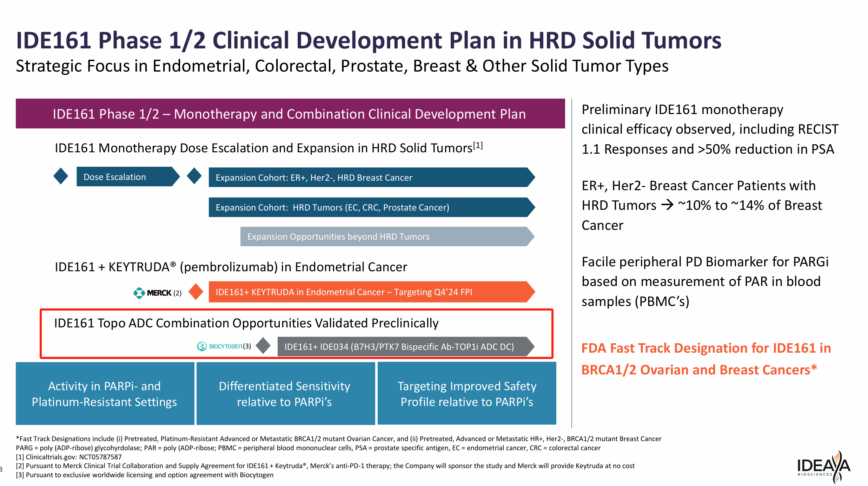
Task: Click the blue diamond before the Breast Cancer expansion cohort
Action: 194,176
